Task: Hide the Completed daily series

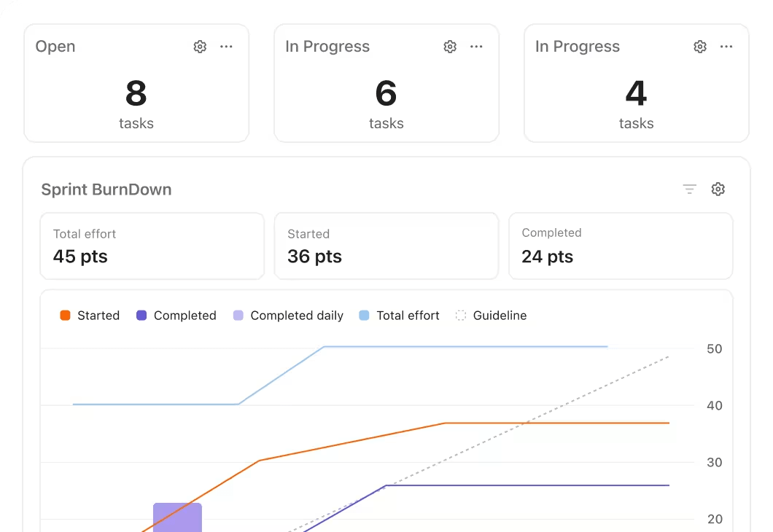Action: (x=289, y=315)
